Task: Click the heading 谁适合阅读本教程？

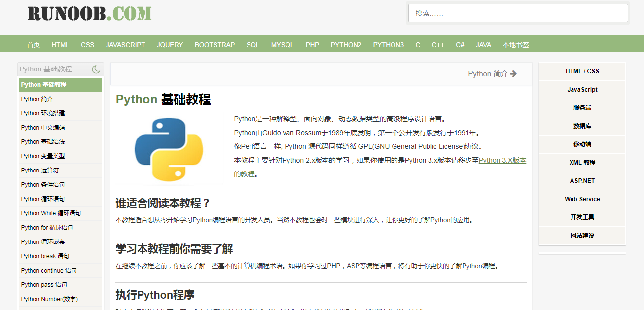Action: 163,203
